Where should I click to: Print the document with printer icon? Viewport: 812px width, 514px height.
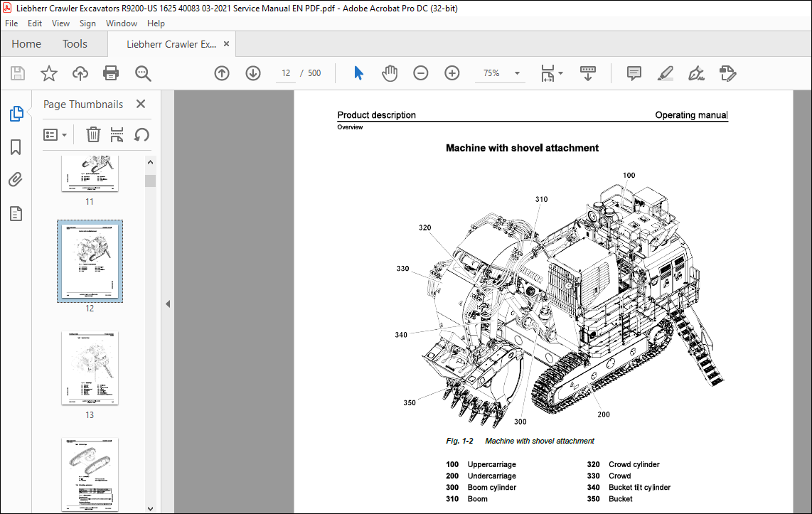coord(111,73)
